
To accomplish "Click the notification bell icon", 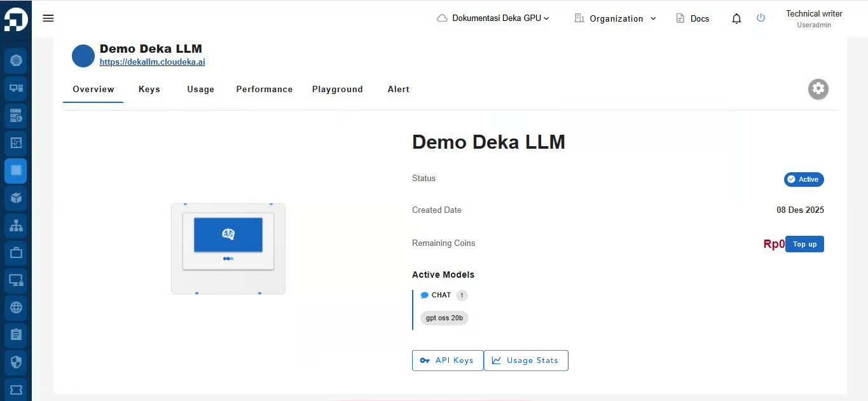I will point(736,18).
